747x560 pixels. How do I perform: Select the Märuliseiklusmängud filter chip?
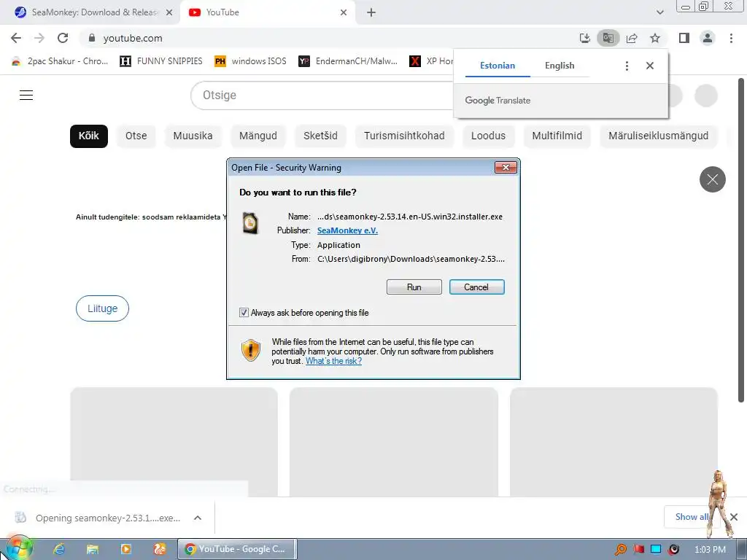coord(658,136)
